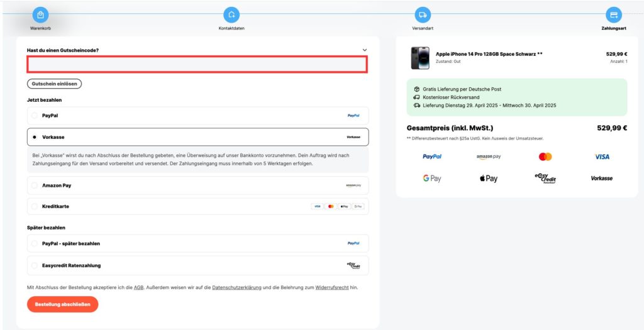Image resolution: width=644 pixels, height=330 pixels.
Task: Click the Visa card icon in Kreditkarte row
Action: (x=317, y=206)
